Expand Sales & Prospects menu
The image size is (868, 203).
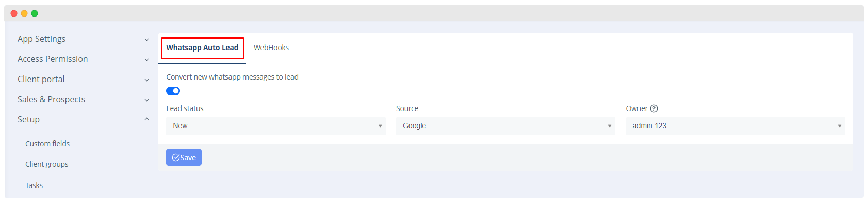(x=83, y=99)
